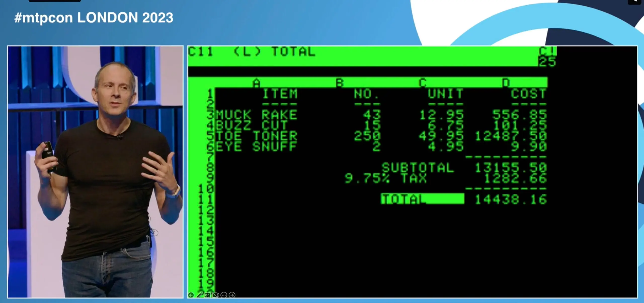Select the UNIT header text
The height and width of the screenshot is (303, 644).
445,94
